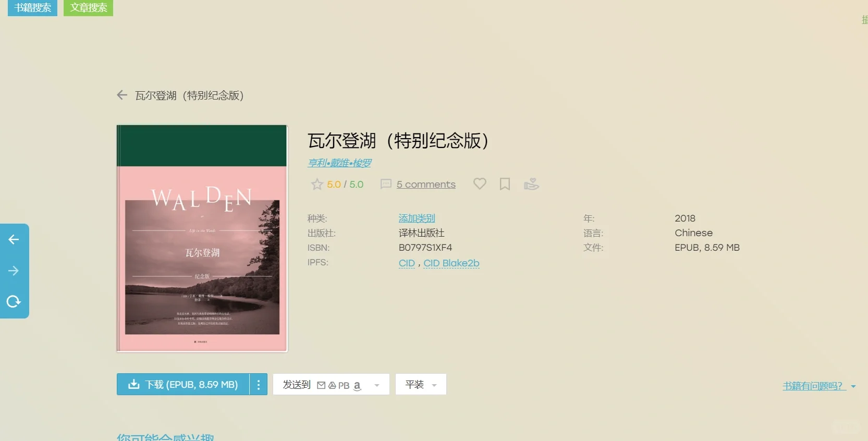Download the EPUB 8.59 MB file
Viewport: 868px width, 441px height.
pyautogui.click(x=183, y=385)
